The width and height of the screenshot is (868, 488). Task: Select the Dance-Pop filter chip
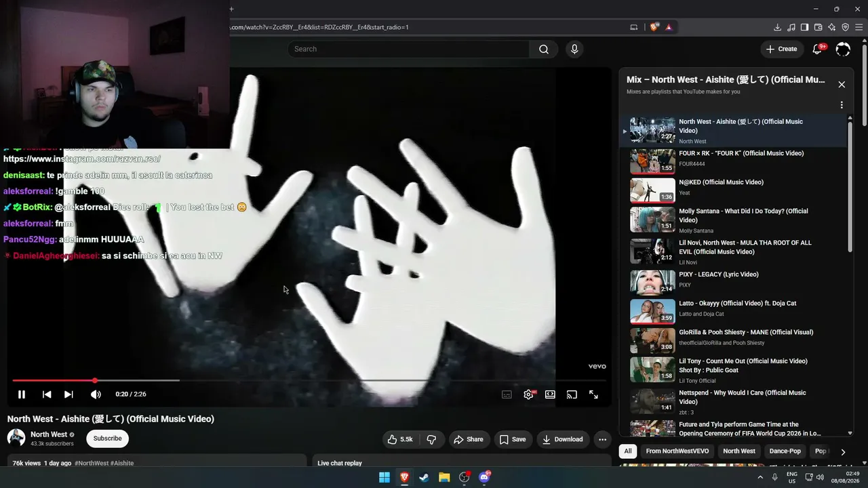785,451
